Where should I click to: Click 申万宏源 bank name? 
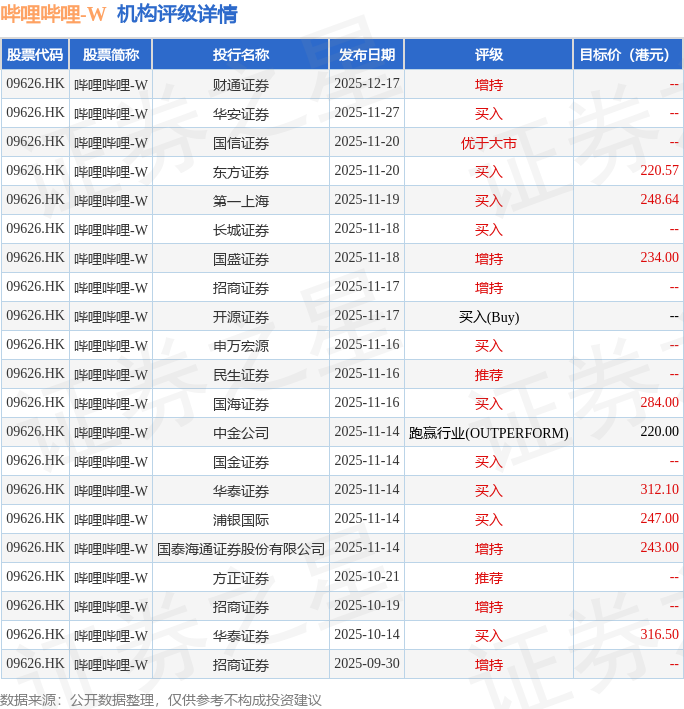click(241, 346)
